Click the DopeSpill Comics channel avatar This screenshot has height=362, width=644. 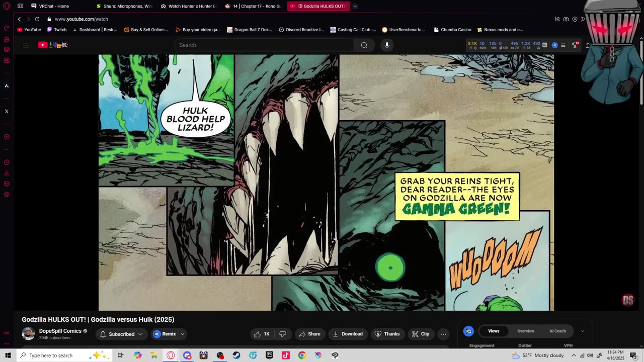[x=29, y=333]
